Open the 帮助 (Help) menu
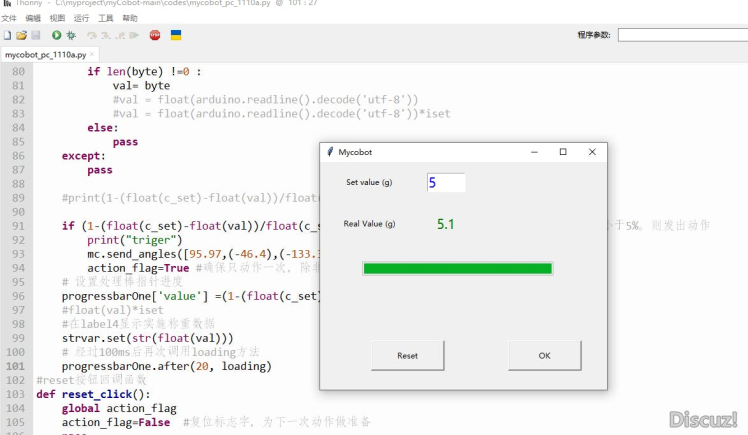The image size is (748, 435). 130,18
